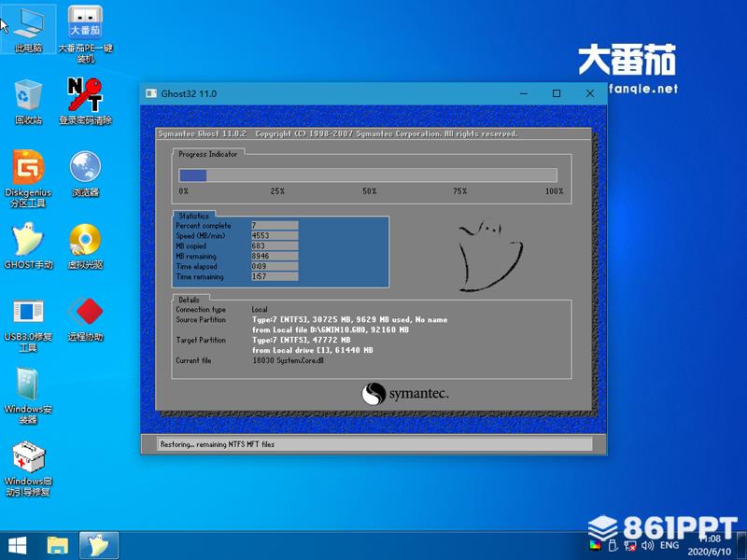Click the Ghost progress indicator bar
Viewport: 747px width, 560px height.
tap(368, 175)
